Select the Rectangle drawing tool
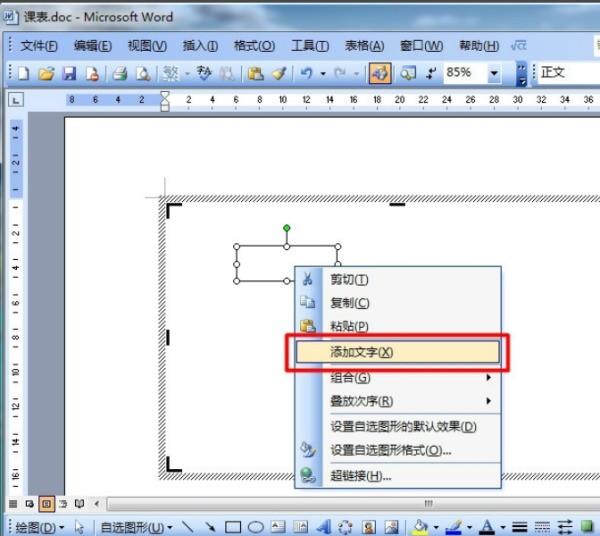600x536 pixels. (233, 528)
